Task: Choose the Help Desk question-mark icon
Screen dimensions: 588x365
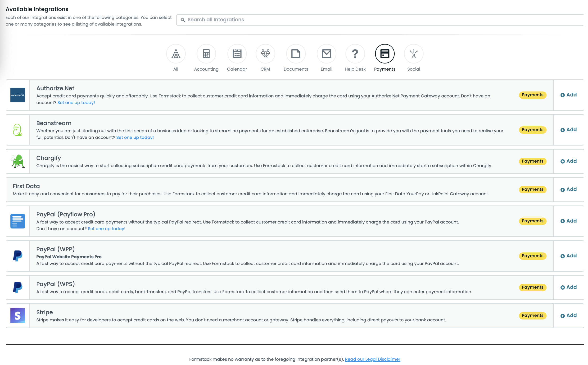Action: click(x=355, y=54)
